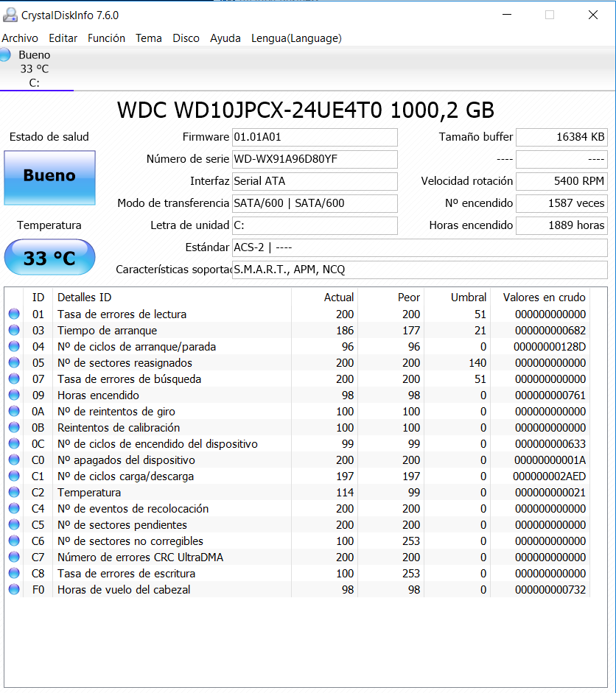Click Umbral value 140 in sectores reasignados row
This screenshot has width=616, height=693.
point(477,363)
